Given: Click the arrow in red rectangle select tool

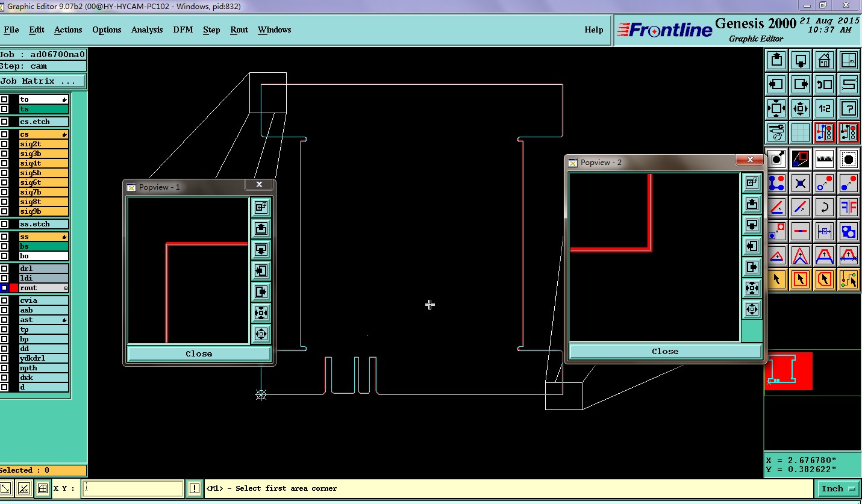Looking at the screenshot, I should coord(801,279).
